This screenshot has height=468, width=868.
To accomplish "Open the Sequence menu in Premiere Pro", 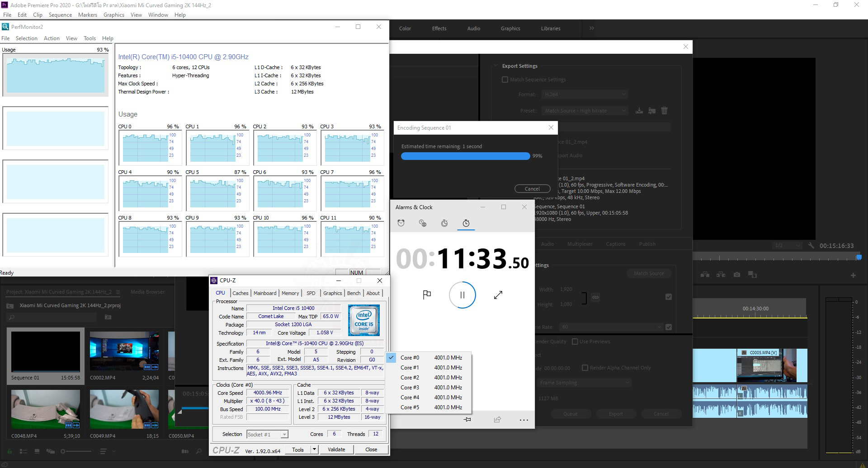I will tap(60, 15).
